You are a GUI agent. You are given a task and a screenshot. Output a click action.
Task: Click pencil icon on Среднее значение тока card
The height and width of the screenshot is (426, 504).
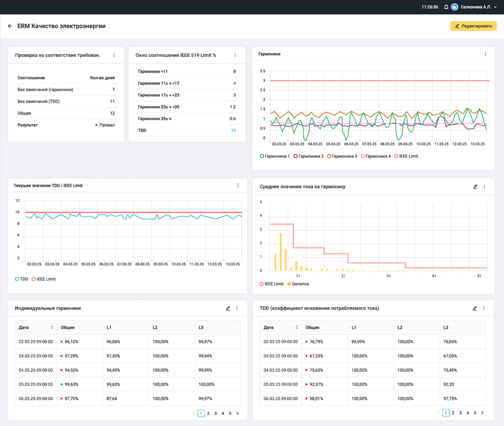(x=475, y=187)
